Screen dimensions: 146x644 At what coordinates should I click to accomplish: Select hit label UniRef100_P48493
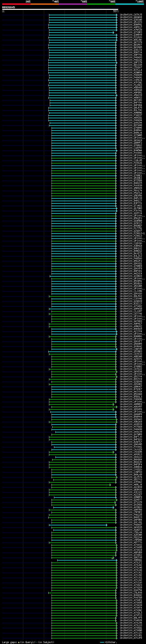(x=131, y=58)
